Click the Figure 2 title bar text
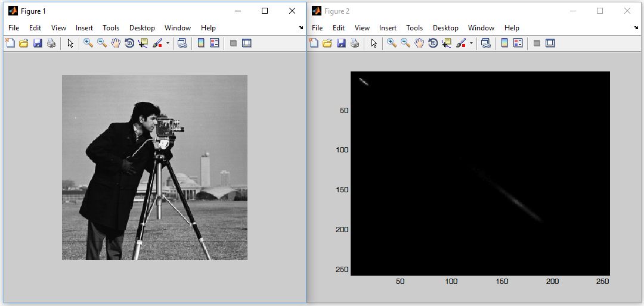This screenshot has width=644, height=306. click(337, 11)
